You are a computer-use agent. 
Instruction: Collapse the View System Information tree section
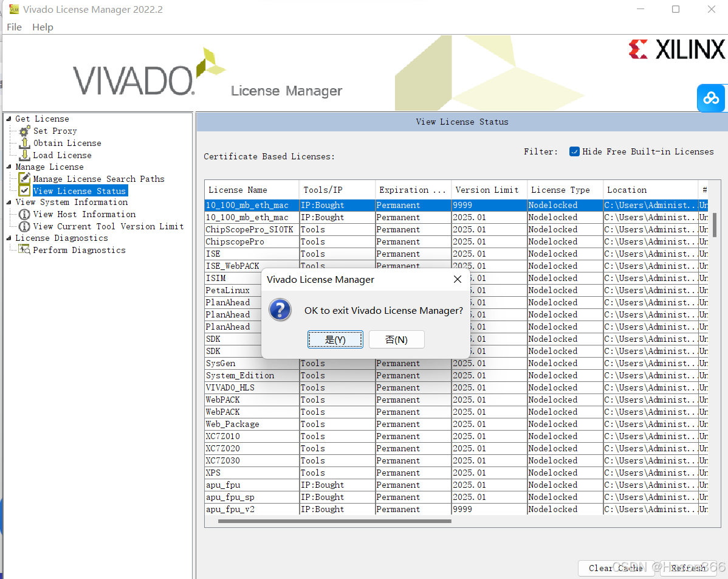pyautogui.click(x=9, y=202)
